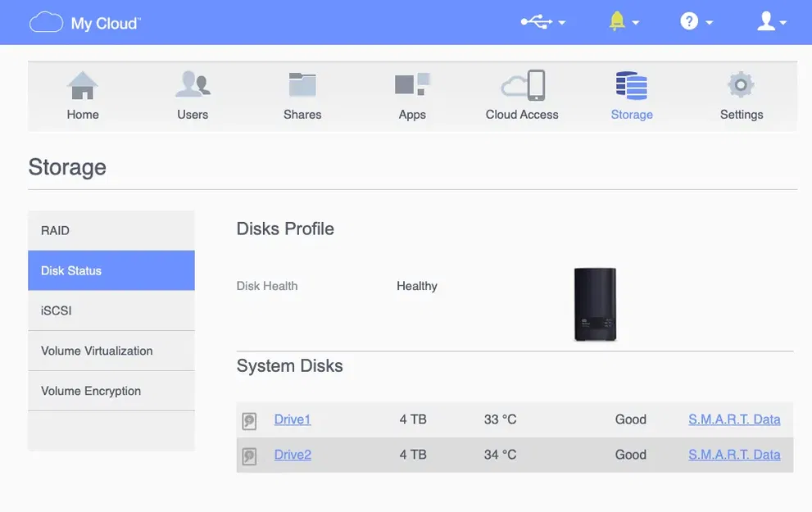Viewport: 812px width, 512px height.
Task: Open the Home page icon
Action: tap(83, 84)
